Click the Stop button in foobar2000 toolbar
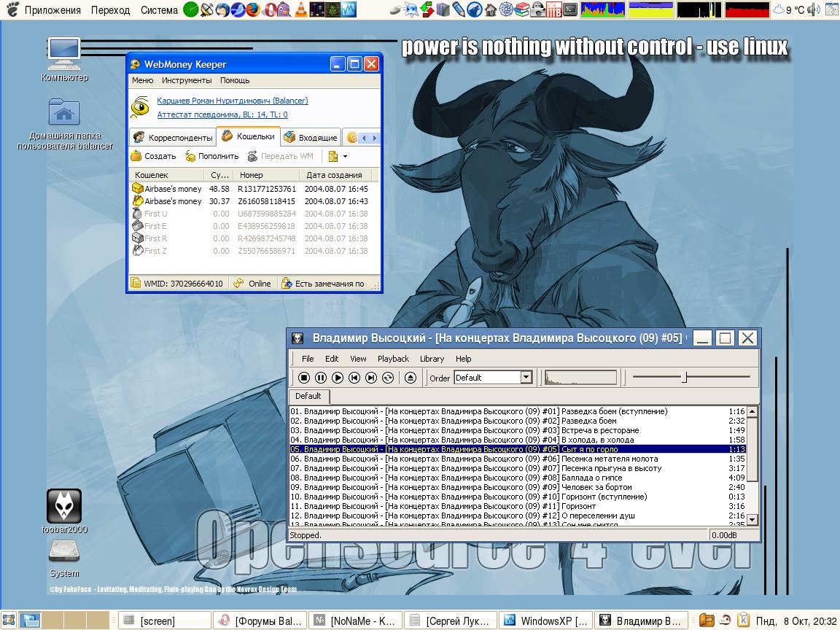The width and height of the screenshot is (840, 630). [304, 378]
